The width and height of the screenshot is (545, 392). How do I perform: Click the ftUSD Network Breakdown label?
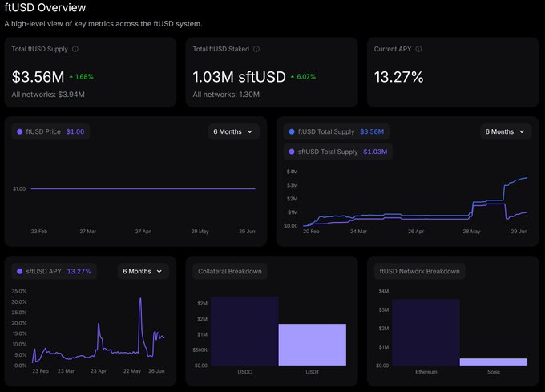419,271
